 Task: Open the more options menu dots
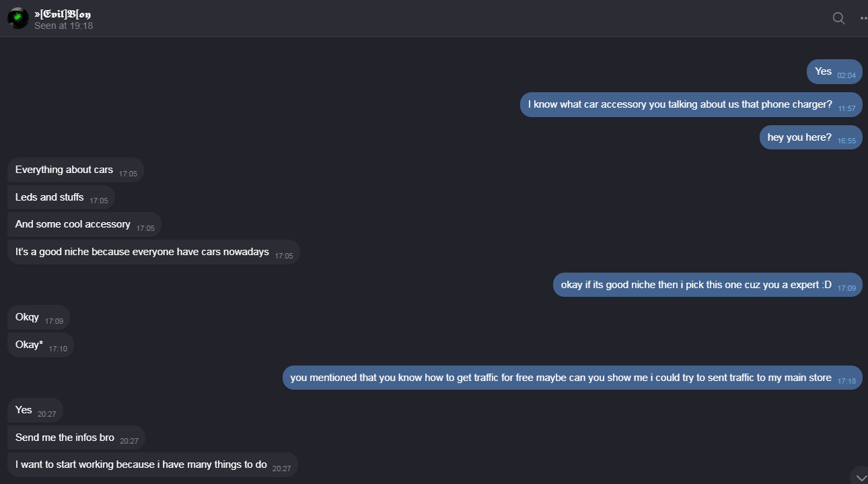tap(863, 18)
